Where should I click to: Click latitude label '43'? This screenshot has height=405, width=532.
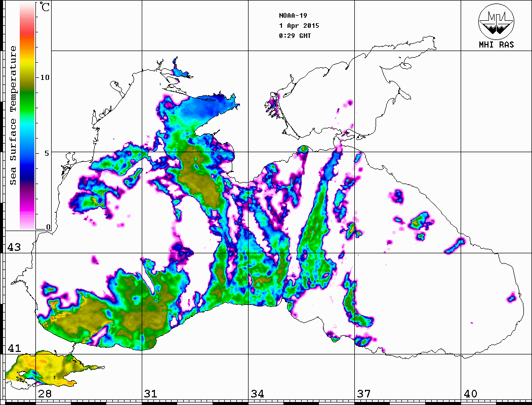[14, 247]
